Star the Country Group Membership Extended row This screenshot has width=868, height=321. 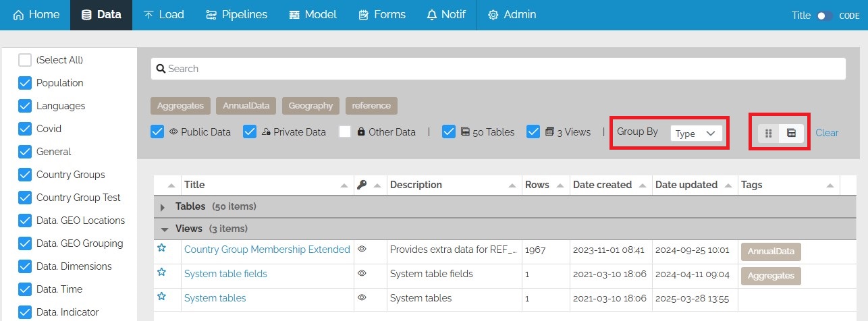click(x=161, y=248)
